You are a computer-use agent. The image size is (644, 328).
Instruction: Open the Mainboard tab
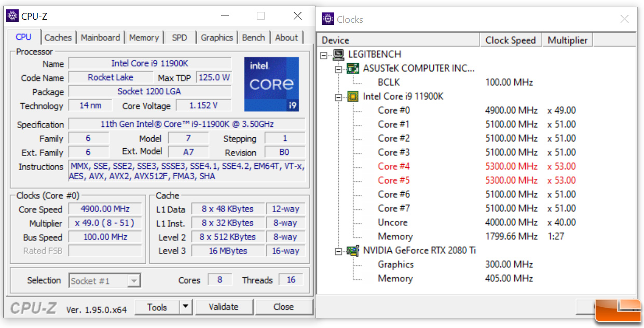[100, 37]
